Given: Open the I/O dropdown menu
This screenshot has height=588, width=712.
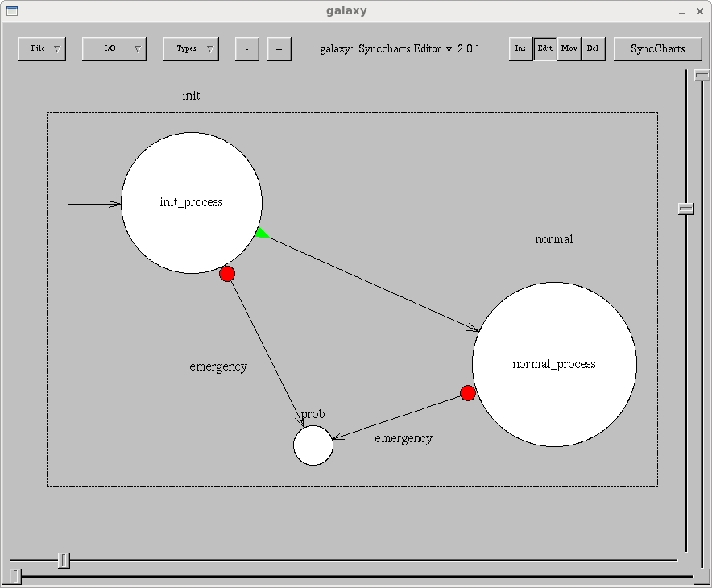Looking at the screenshot, I should point(114,48).
